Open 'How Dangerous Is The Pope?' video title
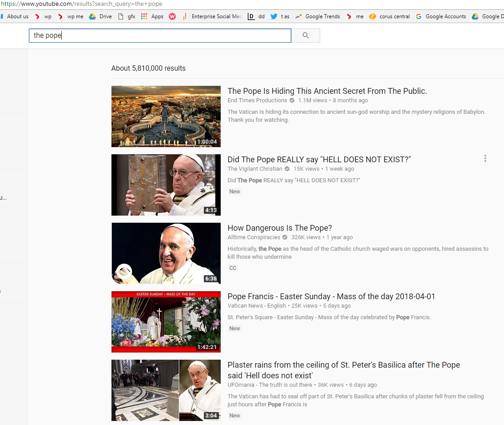This screenshot has height=425, width=504. (x=280, y=228)
